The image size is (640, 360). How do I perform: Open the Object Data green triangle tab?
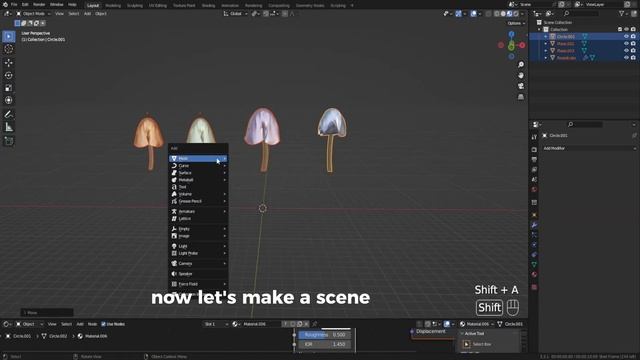(x=534, y=264)
